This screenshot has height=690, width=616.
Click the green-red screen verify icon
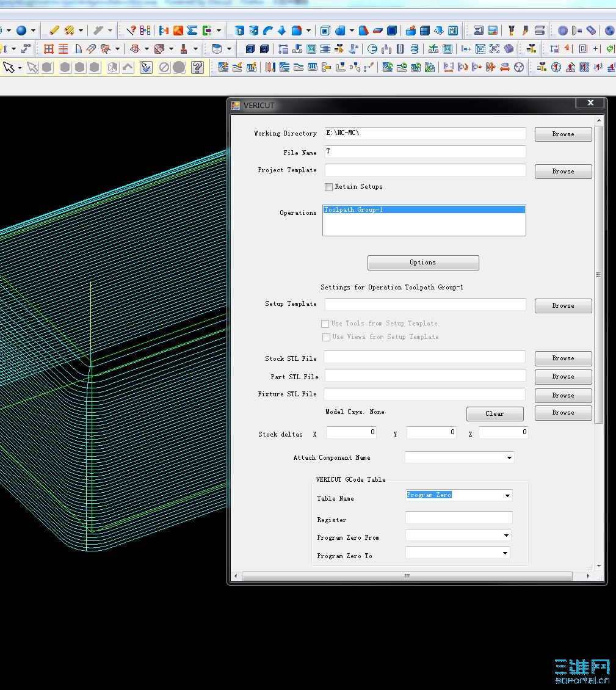click(x=493, y=31)
